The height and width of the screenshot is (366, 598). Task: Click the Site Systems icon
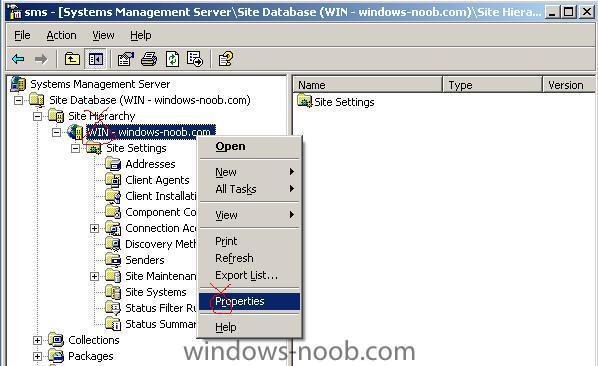pos(113,292)
